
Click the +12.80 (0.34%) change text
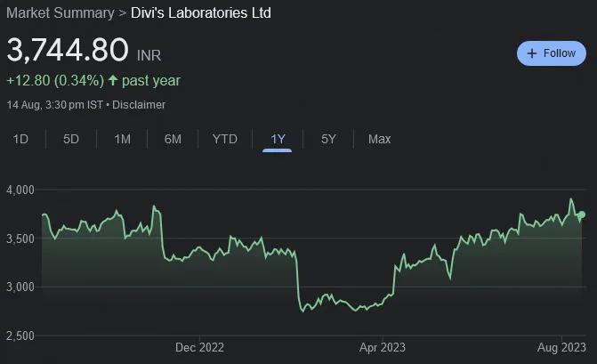55,81
